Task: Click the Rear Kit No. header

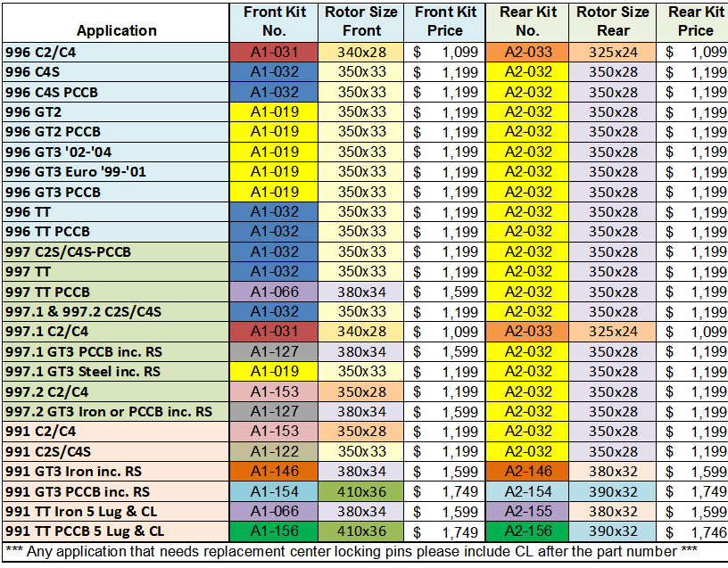Action: (x=527, y=23)
